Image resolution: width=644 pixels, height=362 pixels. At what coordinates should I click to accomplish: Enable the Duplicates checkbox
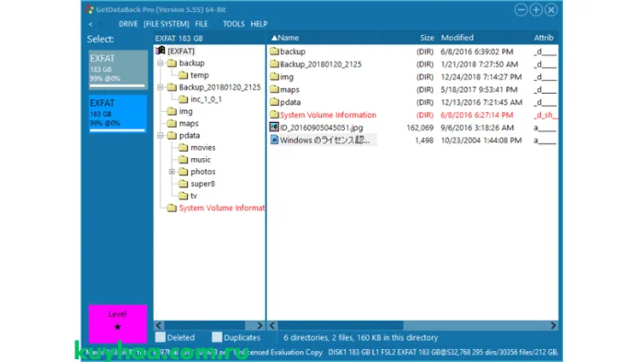(217, 337)
